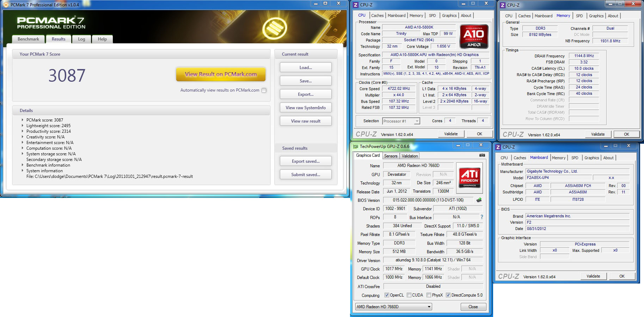Select the Results tab in PCMark 7

pyautogui.click(x=59, y=39)
